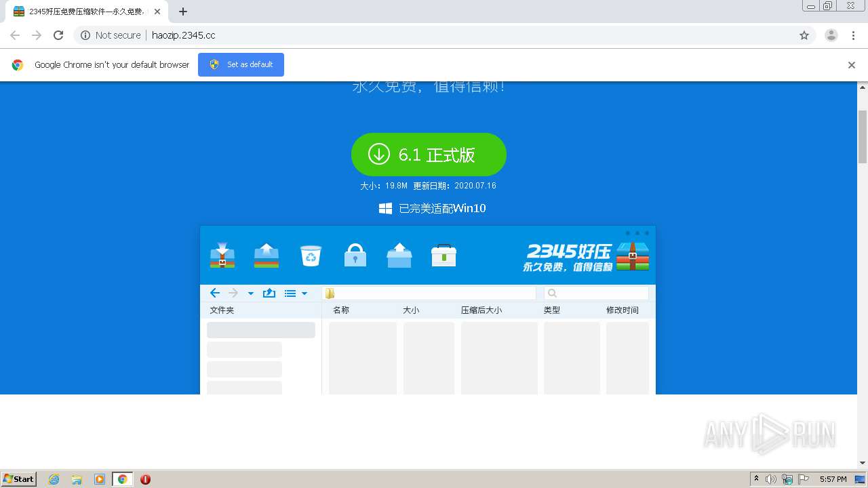Open Internet Explorer from the taskbar
Viewport: 868px width, 488px height.
(x=54, y=479)
